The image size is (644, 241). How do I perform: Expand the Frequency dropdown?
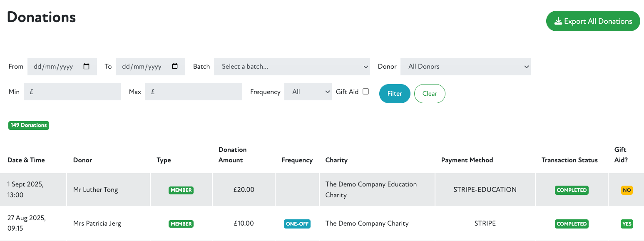tap(308, 92)
